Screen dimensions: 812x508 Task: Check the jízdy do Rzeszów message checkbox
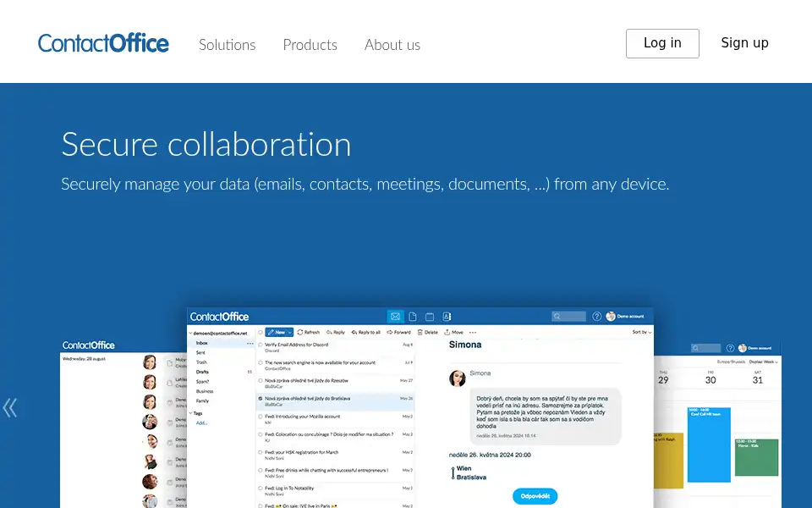(x=261, y=380)
